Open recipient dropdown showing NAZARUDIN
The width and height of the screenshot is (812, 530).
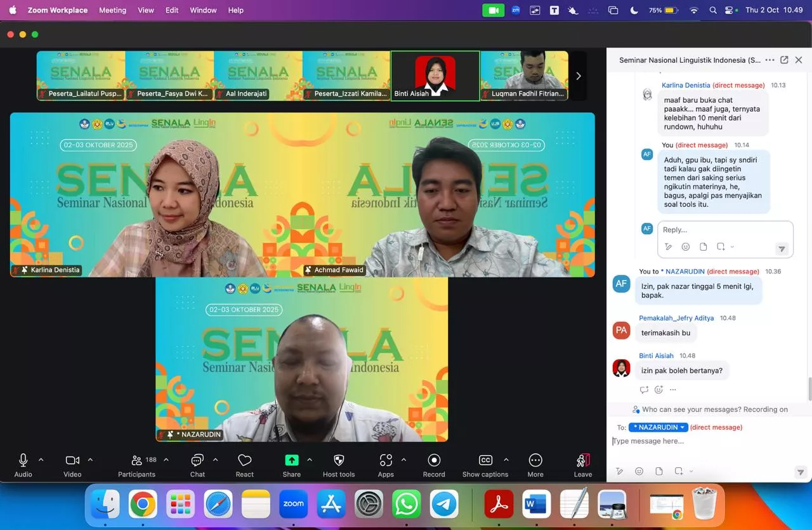pyautogui.click(x=658, y=427)
